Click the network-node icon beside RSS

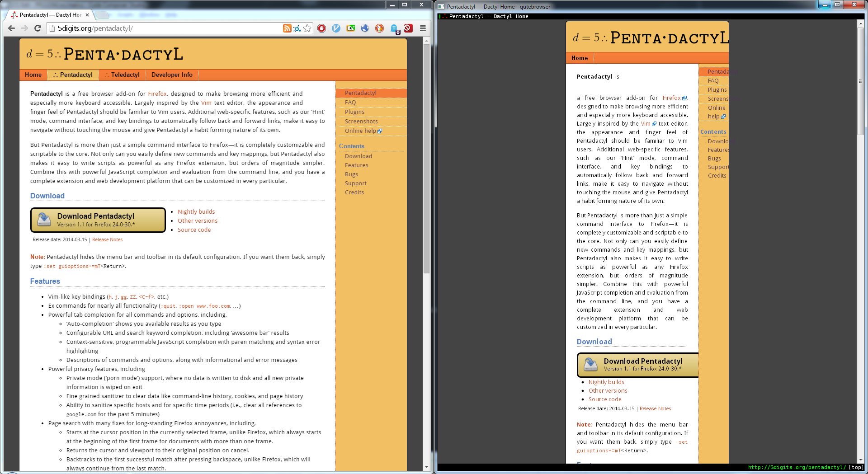pos(297,28)
